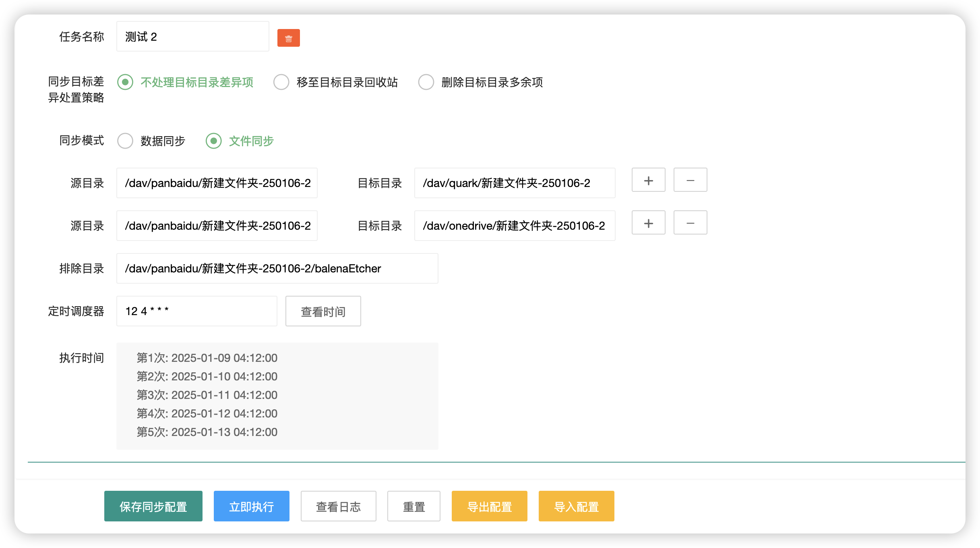This screenshot has width=980, height=548.
Task: Click 查看日志 to view task logs
Action: [338, 506]
